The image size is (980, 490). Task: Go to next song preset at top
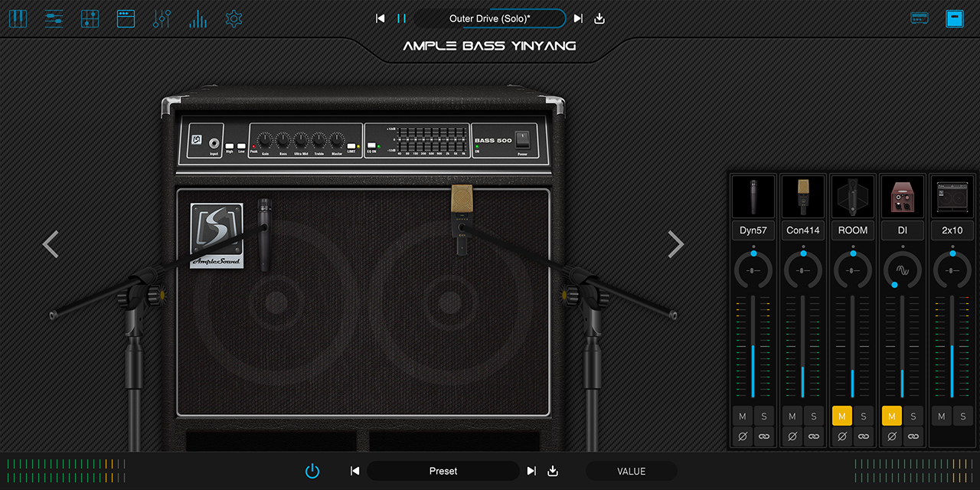pos(578,18)
